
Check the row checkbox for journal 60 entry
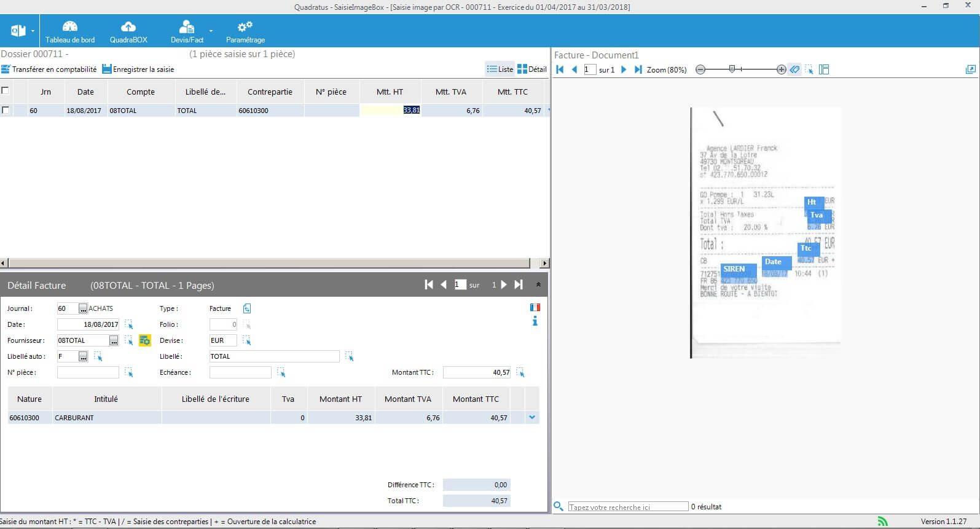click(x=6, y=110)
